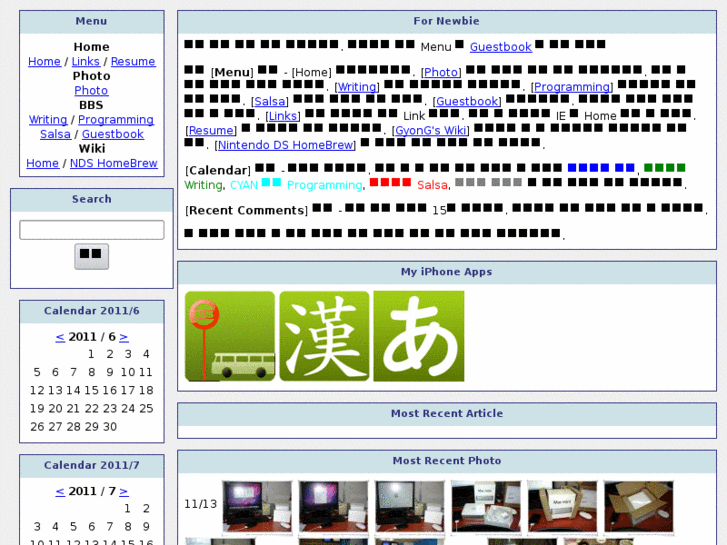Open fourth recent photo with Mac mini box

486,507
